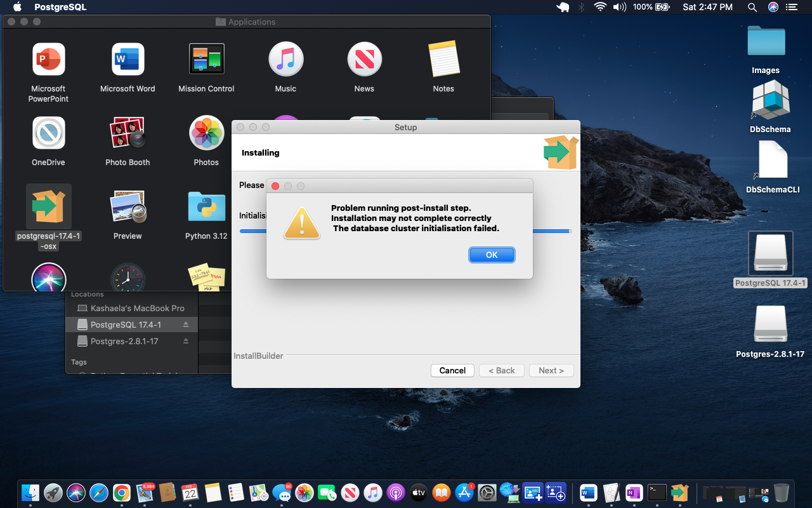This screenshot has width=812, height=508.
Task: Select Kashaela's MacBook Pro in sidebar
Action: [x=137, y=308]
